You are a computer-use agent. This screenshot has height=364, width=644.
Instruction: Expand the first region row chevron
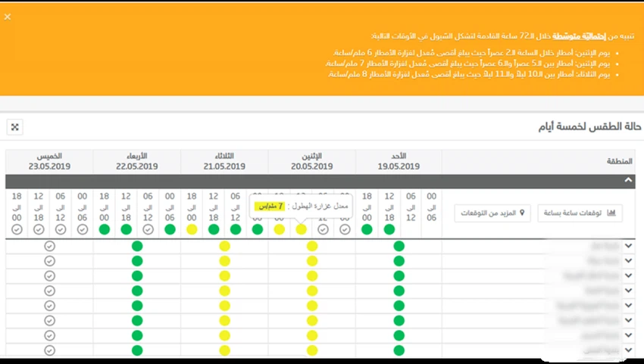coord(628,246)
